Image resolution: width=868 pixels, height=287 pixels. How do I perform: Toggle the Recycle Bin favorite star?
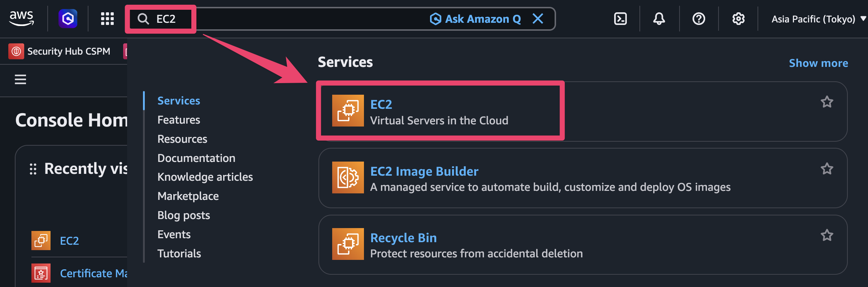click(x=827, y=235)
